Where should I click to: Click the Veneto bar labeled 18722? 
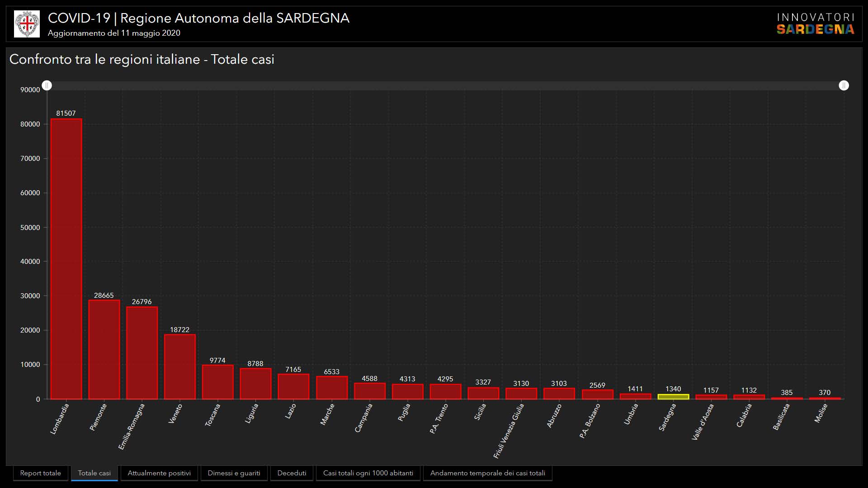point(180,366)
